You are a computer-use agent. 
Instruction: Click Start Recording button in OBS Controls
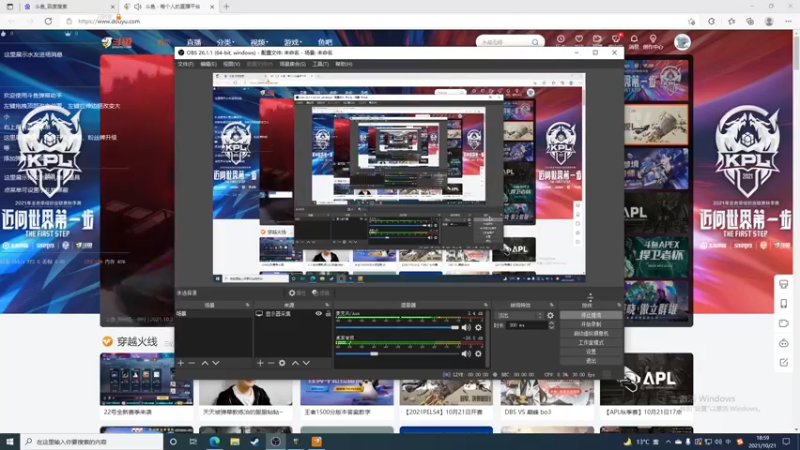pyautogui.click(x=591, y=324)
